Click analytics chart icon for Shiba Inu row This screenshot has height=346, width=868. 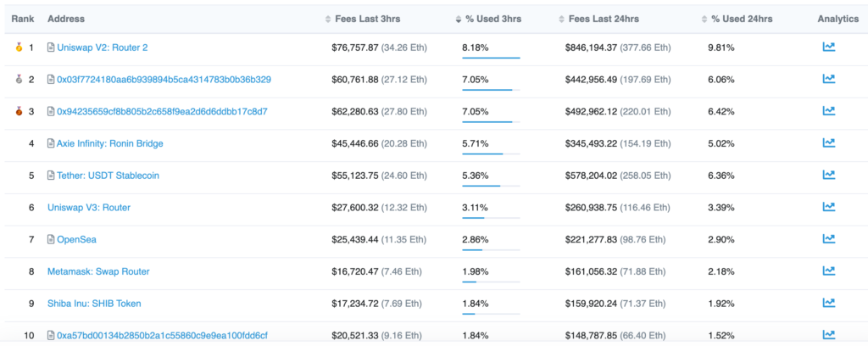tap(829, 303)
